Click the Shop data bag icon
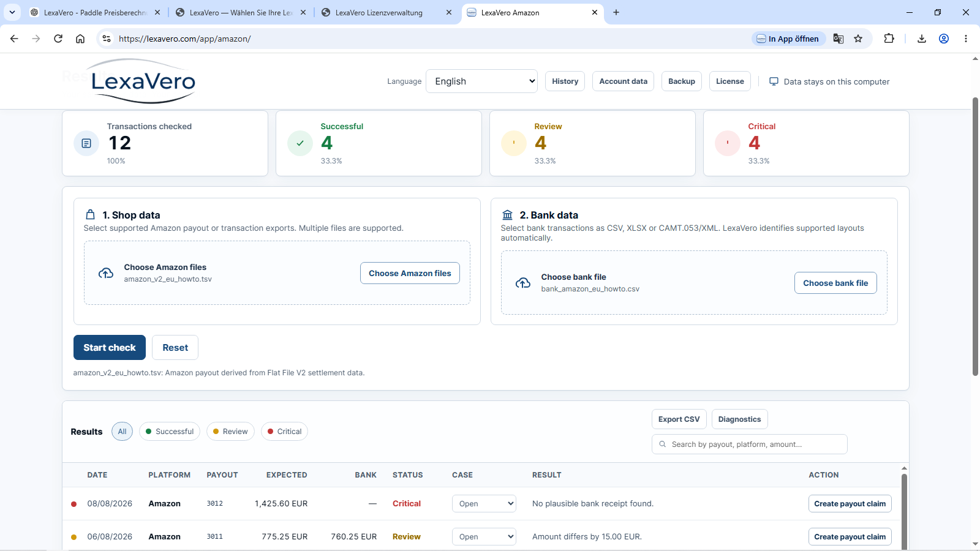Image resolution: width=980 pixels, height=551 pixels. click(90, 215)
